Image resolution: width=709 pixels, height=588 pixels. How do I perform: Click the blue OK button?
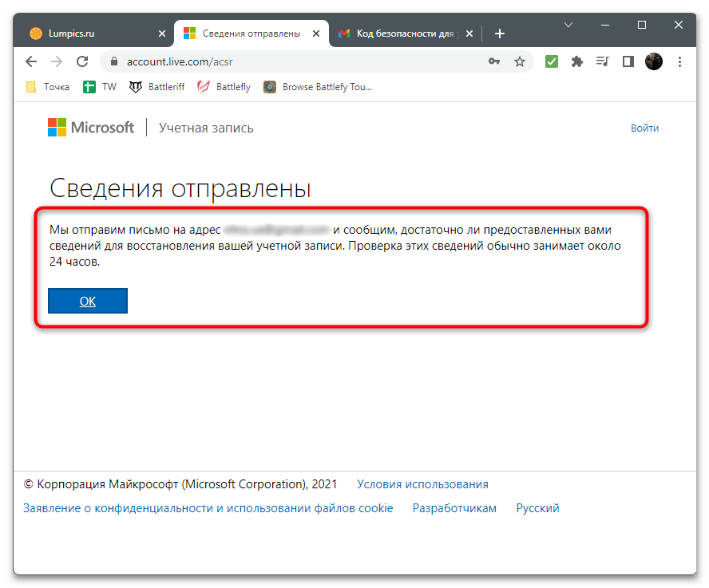88,301
